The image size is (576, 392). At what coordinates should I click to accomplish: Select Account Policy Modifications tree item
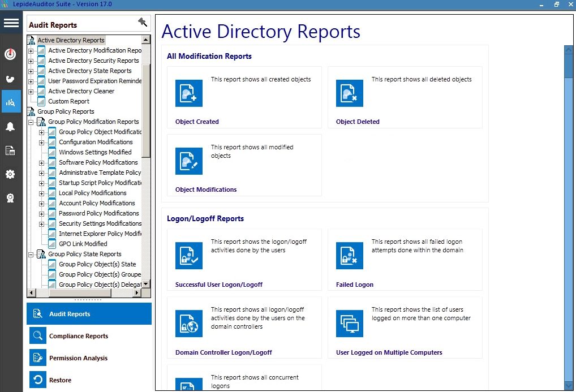click(x=97, y=203)
